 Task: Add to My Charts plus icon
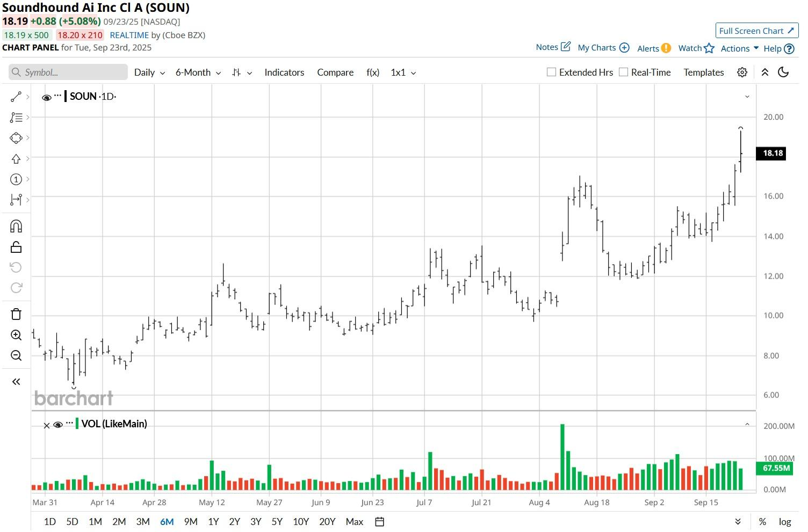pyautogui.click(x=624, y=48)
